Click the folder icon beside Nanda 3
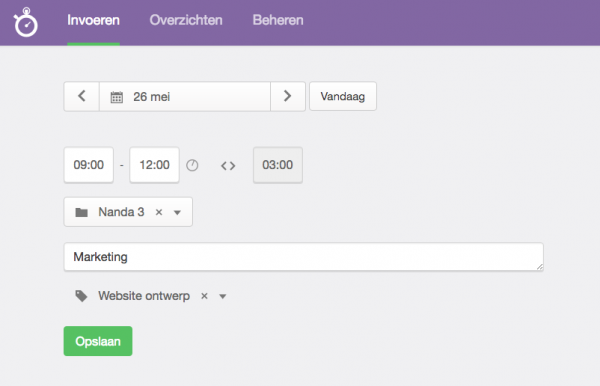600x386 pixels. tap(82, 212)
